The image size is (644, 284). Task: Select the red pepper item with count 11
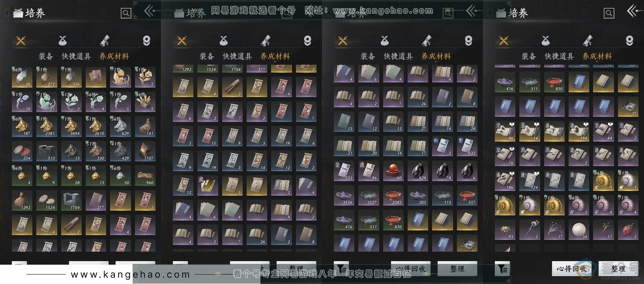(603, 230)
